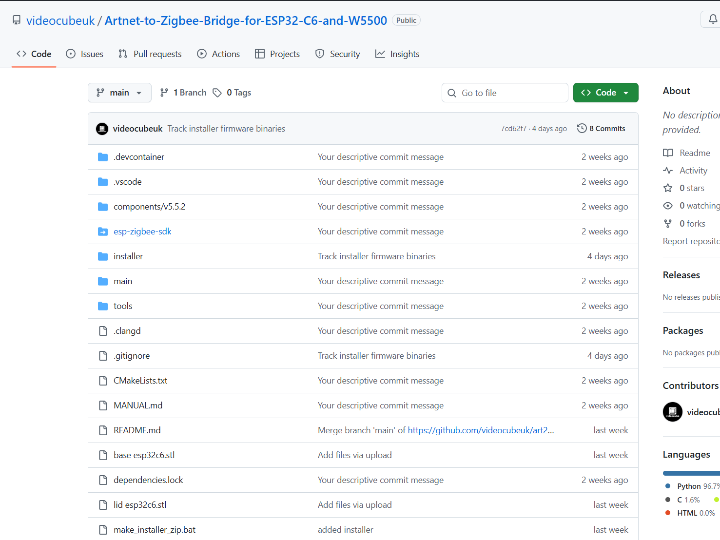Open the videocubeuk owner link in title

(58, 20)
